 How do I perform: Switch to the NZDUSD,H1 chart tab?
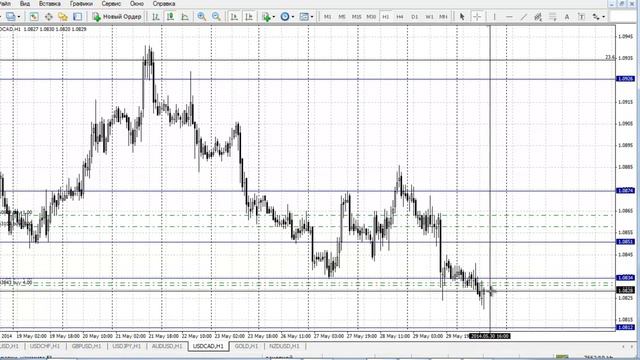point(284,346)
